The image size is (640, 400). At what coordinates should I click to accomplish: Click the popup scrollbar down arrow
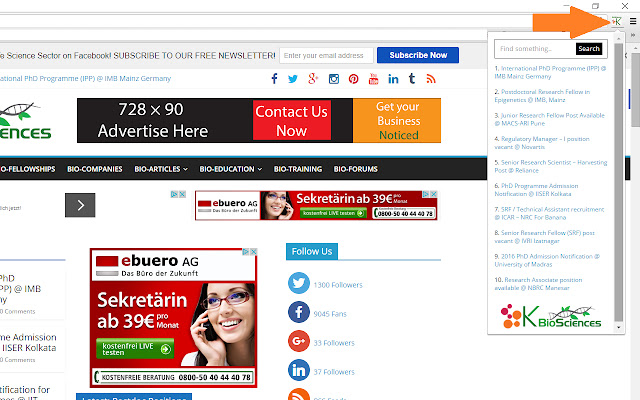point(619,327)
